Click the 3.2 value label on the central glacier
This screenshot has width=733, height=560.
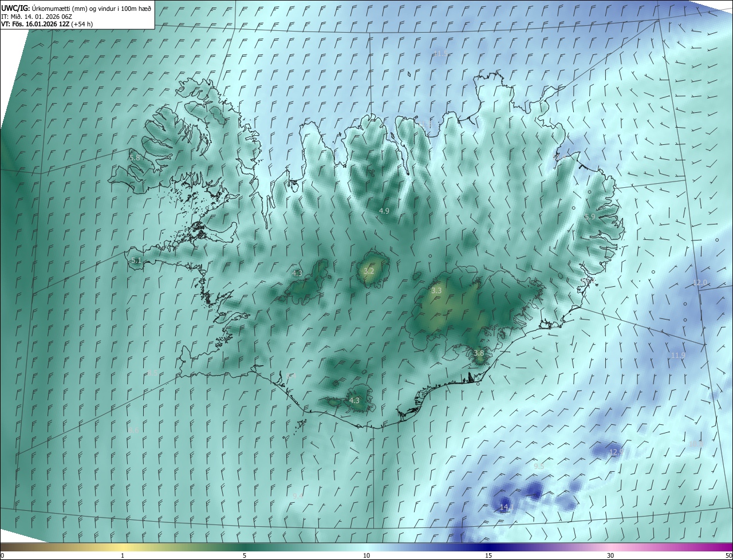[369, 271]
